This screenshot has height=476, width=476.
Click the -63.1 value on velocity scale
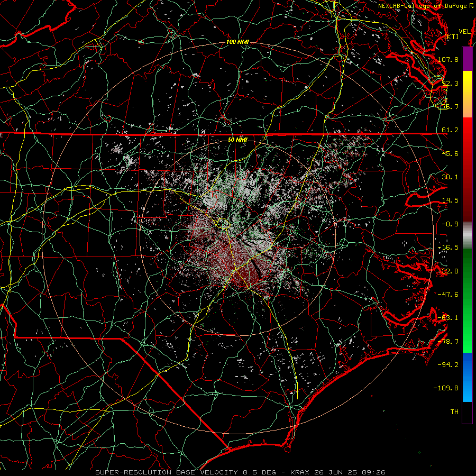[448, 318]
